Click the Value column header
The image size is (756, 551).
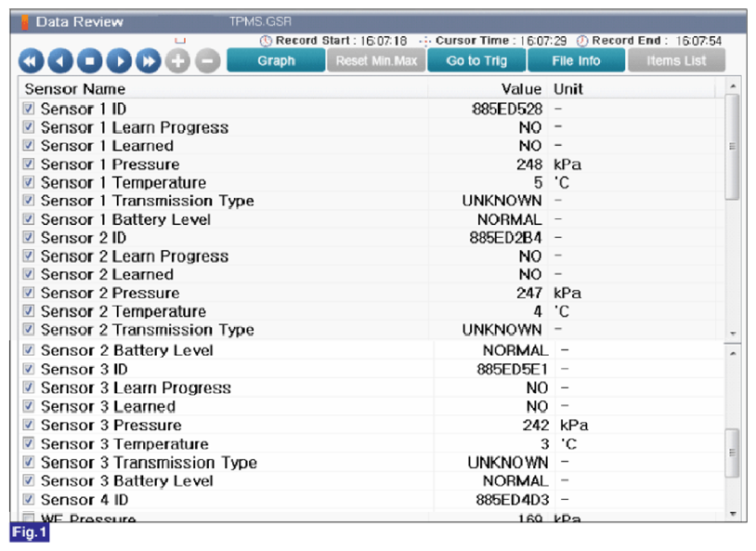[x=521, y=89]
